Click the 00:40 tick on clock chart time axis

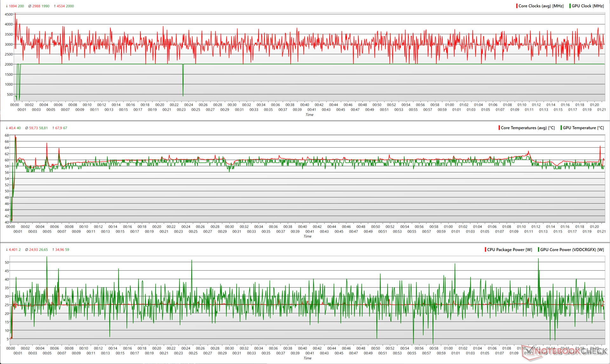pyautogui.click(x=304, y=105)
